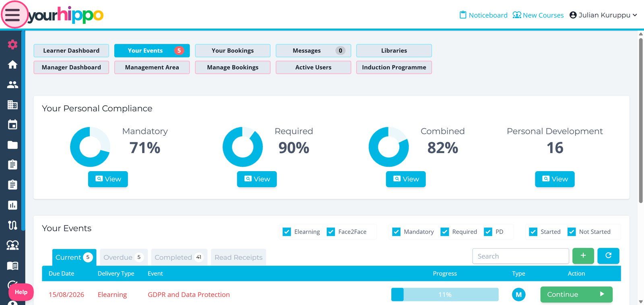644x305 pixels.
Task: Open the New Courses link
Action: pyautogui.click(x=538, y=15)
